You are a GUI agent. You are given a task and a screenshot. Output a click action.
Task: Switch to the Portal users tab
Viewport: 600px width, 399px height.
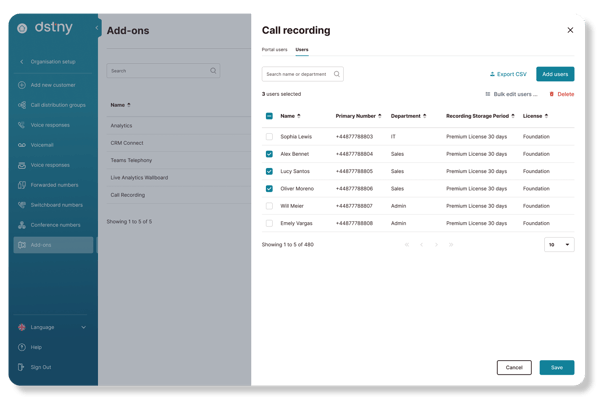click(x=274, y=49)
